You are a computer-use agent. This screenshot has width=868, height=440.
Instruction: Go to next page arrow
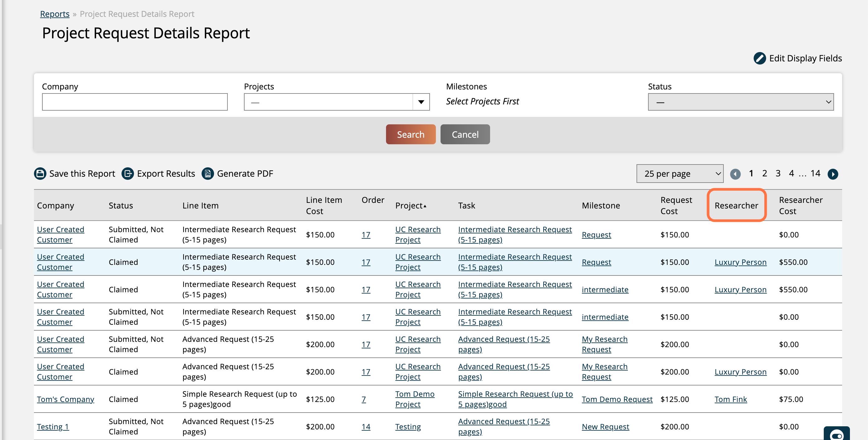click(x=832, y=174)
